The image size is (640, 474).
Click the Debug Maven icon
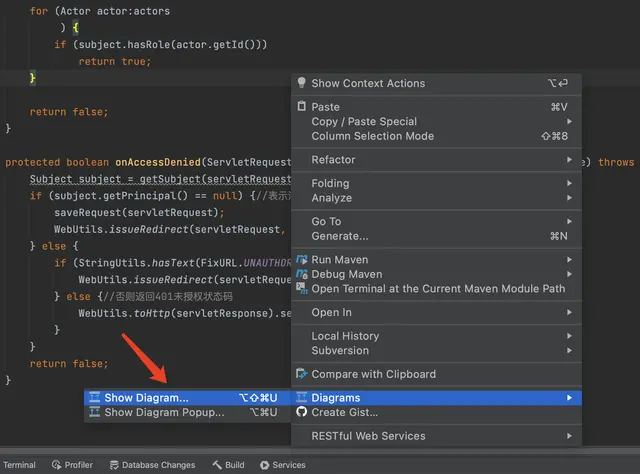302,274
